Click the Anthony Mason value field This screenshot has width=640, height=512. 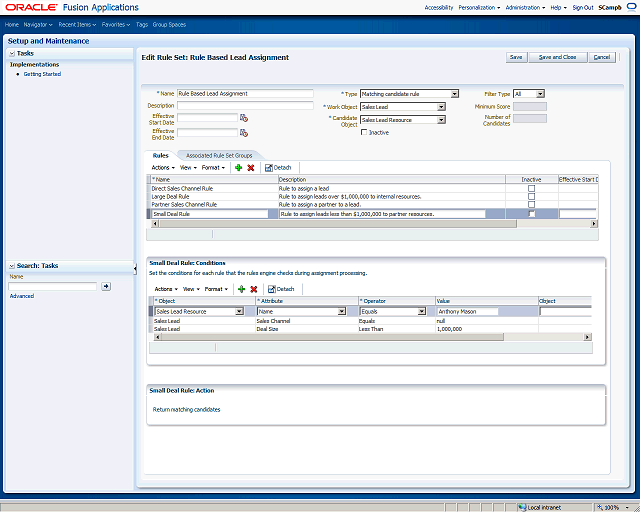[x=467, y=312]
